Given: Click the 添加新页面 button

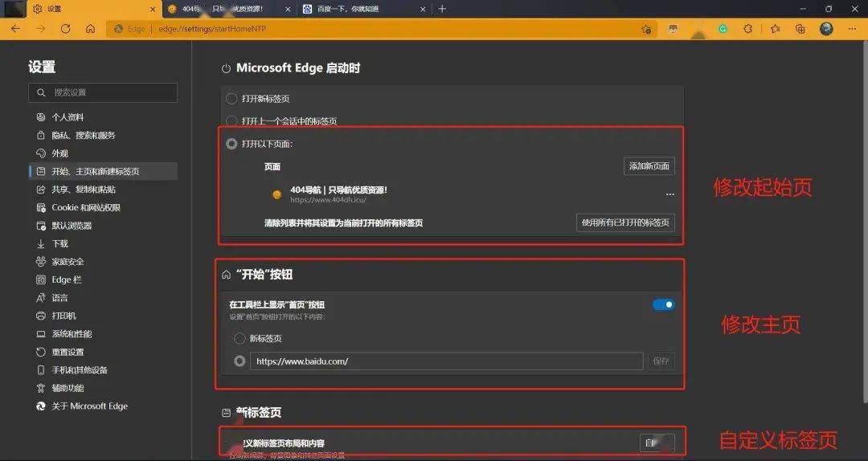Looking at the screenshot, I should coord(649,166).
